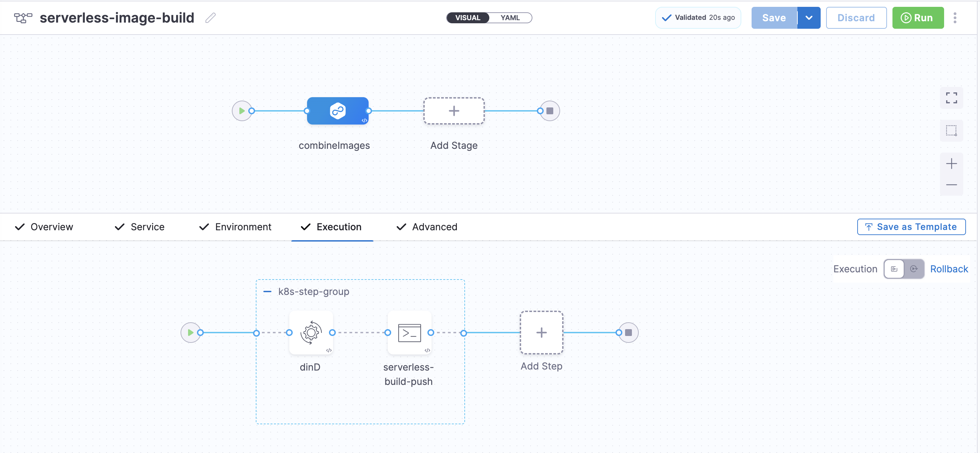The width and height of the screenshot is (980, 453).
Task: Click the Add Step plus box
Action: click(541, 332)
